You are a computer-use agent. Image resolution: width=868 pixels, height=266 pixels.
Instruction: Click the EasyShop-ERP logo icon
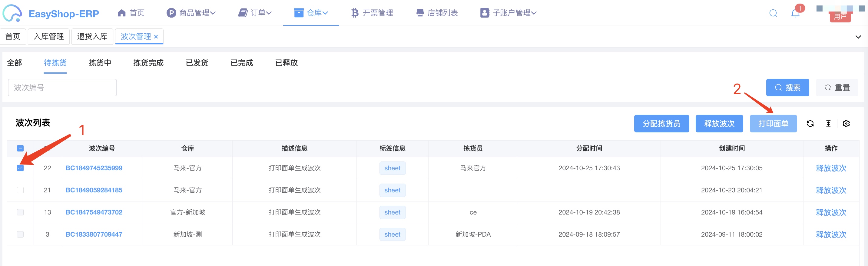(12, 13)
